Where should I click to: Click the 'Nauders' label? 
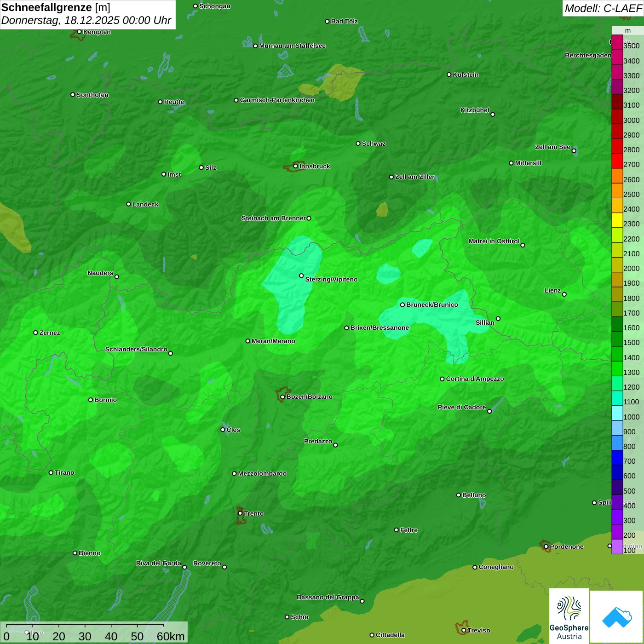point(100,273)
